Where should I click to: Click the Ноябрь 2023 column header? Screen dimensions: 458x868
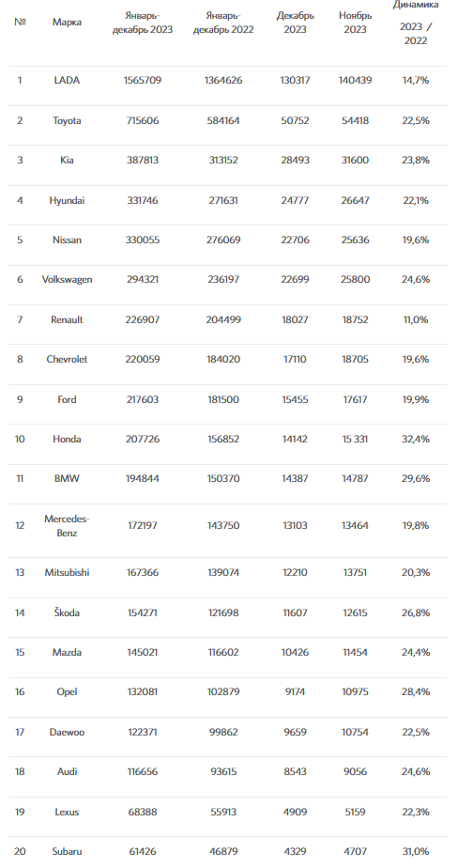(355, 23)
